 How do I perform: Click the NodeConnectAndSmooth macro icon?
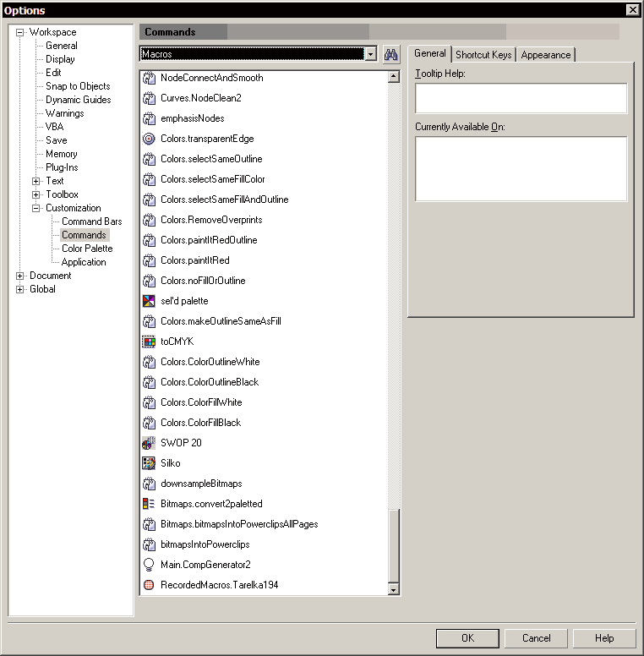[x=149, y=78]
